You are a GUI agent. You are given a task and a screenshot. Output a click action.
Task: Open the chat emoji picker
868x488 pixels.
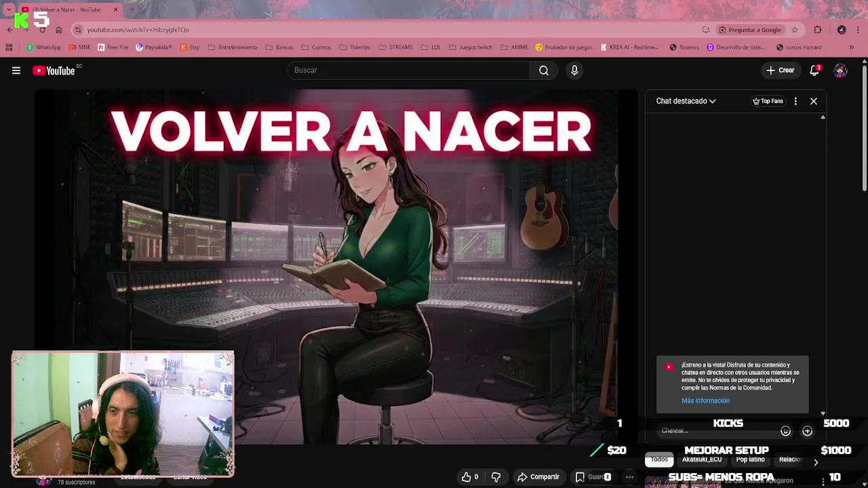click(x=785, y=431)
